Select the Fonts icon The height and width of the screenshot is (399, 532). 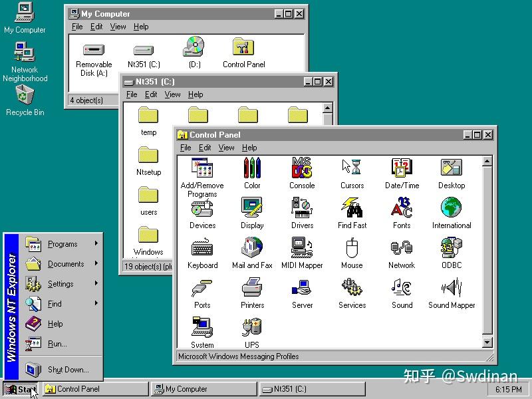coord(402,209)
